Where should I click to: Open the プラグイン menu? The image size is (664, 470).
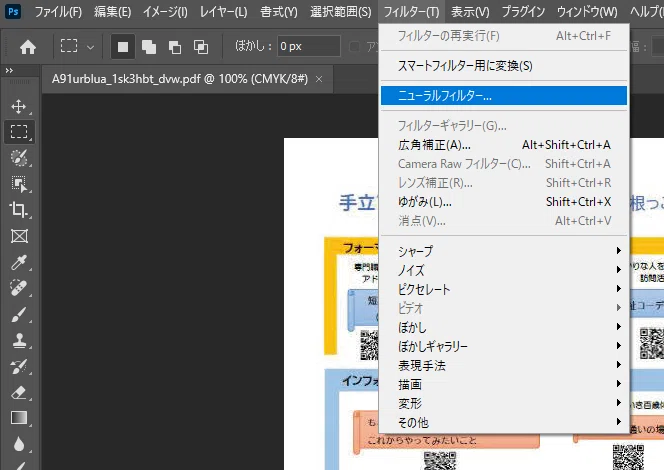(x=523, y=11)
